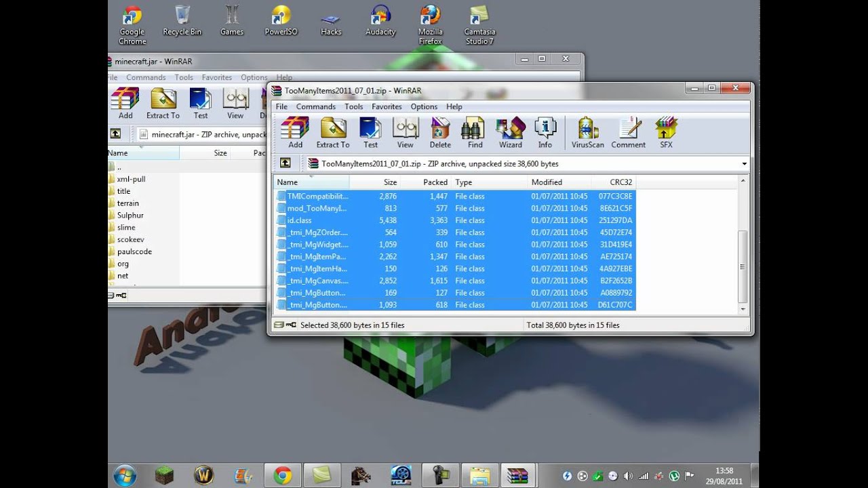Click the SFX toolbar icon
The image size is (868, 488).
667,132
